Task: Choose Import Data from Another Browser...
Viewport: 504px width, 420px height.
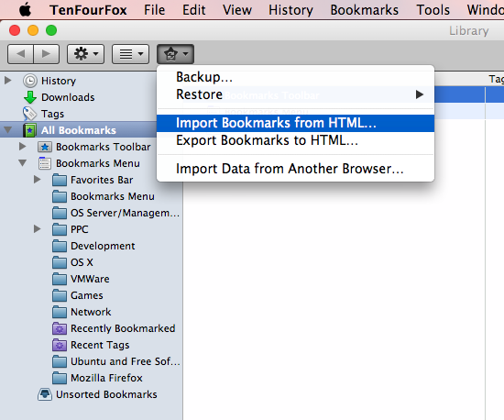Action: pyautogui.click(x=295, y=169)
